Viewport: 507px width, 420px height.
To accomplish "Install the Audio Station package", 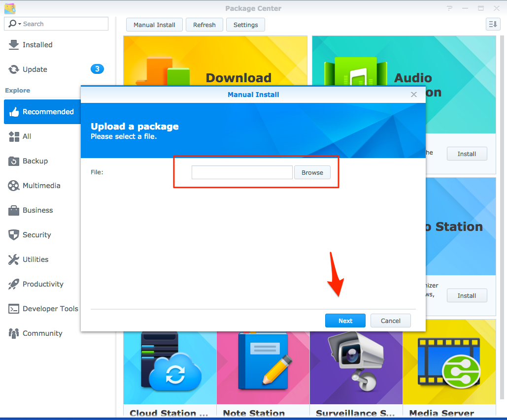I will click(467, 154).
